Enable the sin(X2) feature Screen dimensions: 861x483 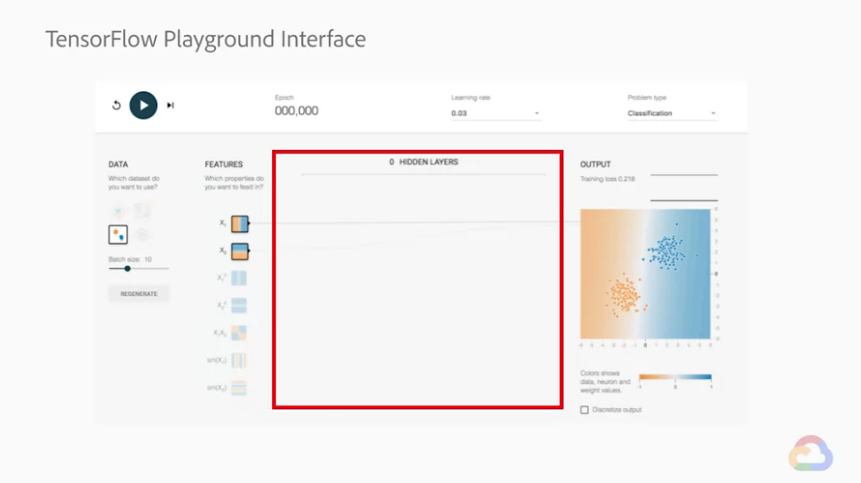click(x=239, y=388)
